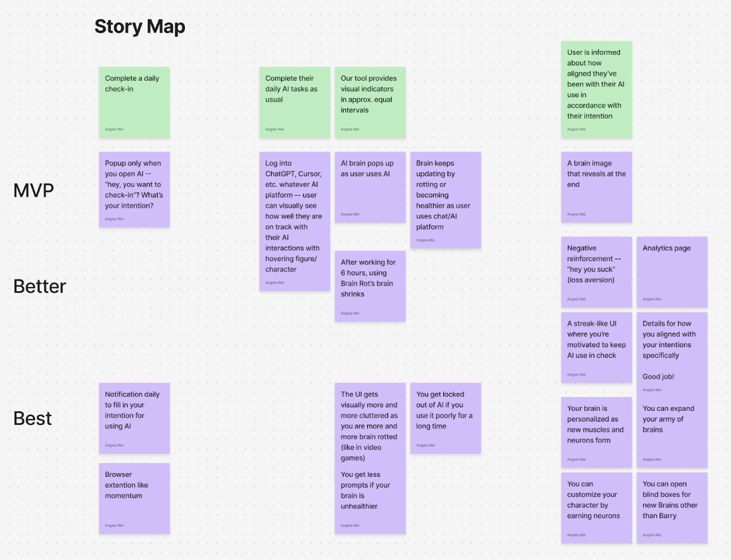Select the "Analytics page" sticky note

672,272
